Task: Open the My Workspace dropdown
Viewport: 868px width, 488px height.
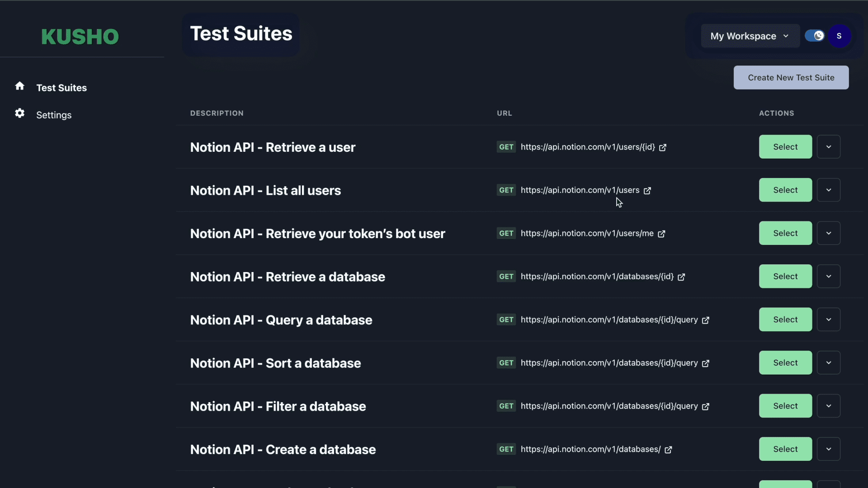Action: [x=750, y=36]
